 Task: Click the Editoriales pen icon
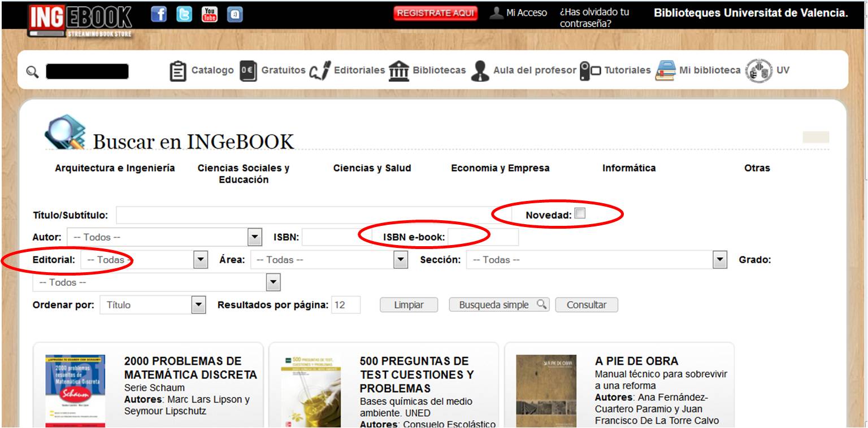click(x=320, y=71)
